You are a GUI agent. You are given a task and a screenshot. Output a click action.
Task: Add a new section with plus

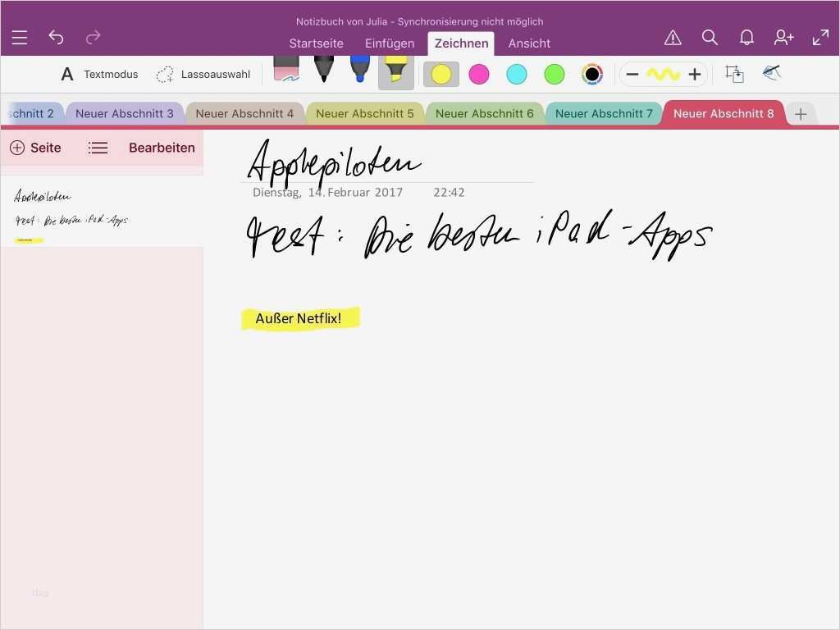coord(801,114)
